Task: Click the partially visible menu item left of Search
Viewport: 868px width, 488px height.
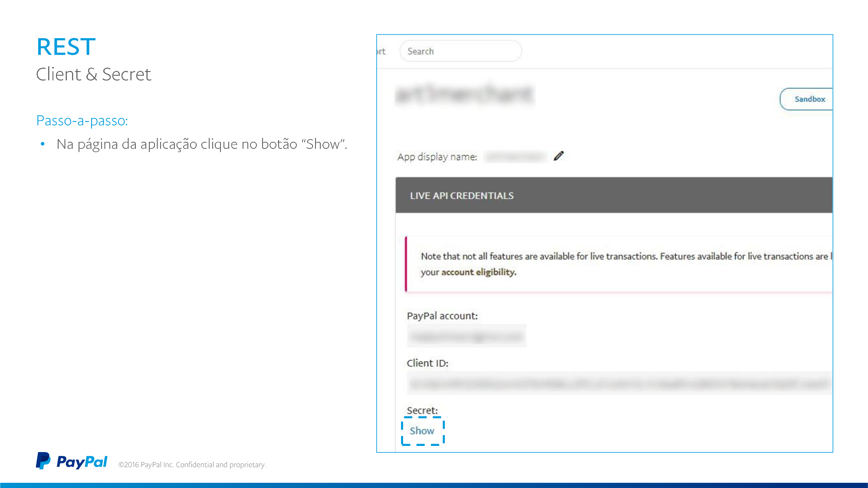Action: (x=381, y=51)
